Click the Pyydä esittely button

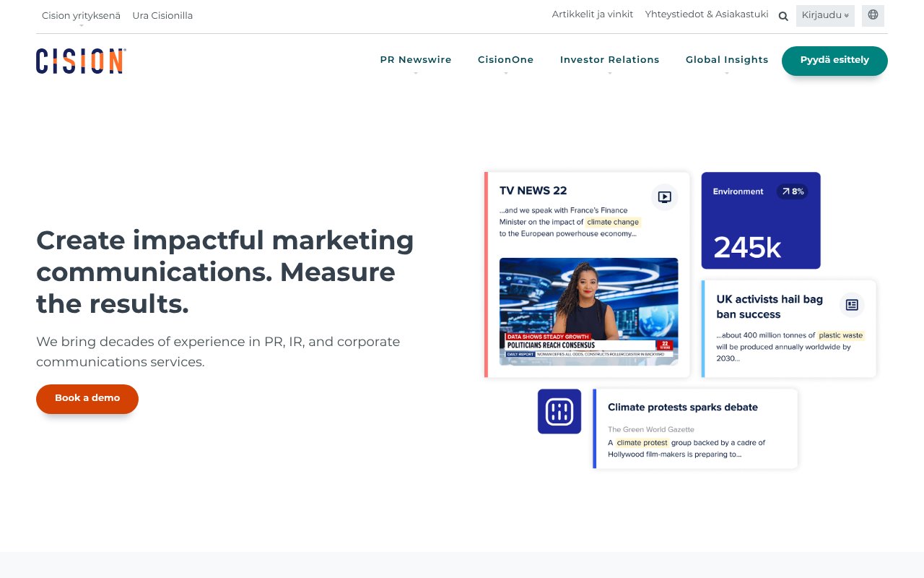click(x=834, y=61)
